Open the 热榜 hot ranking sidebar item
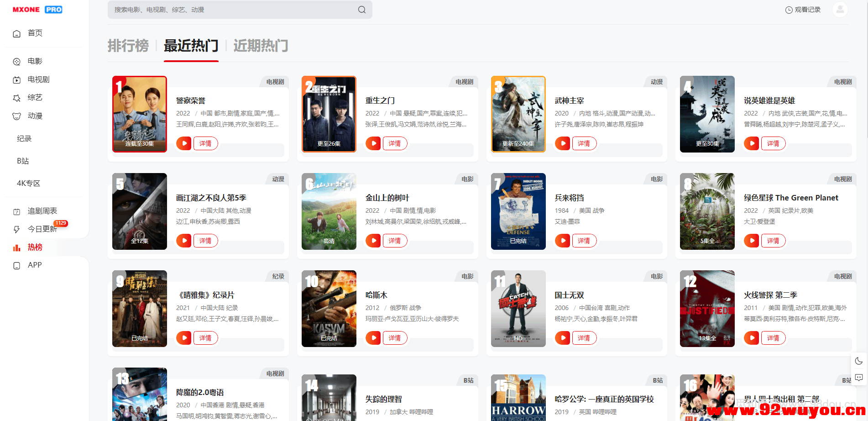This screenshot has height=421, width=868. point(32,247)
